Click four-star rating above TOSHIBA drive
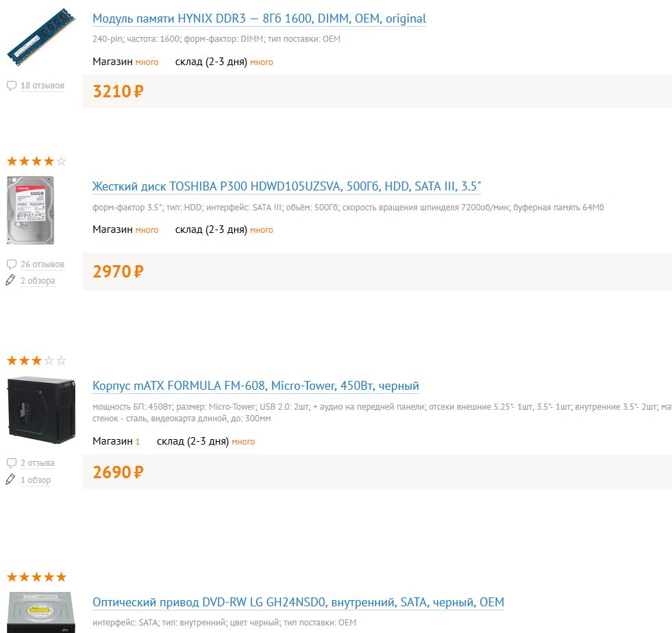The image size is (672, 633). tap(36, 162)
